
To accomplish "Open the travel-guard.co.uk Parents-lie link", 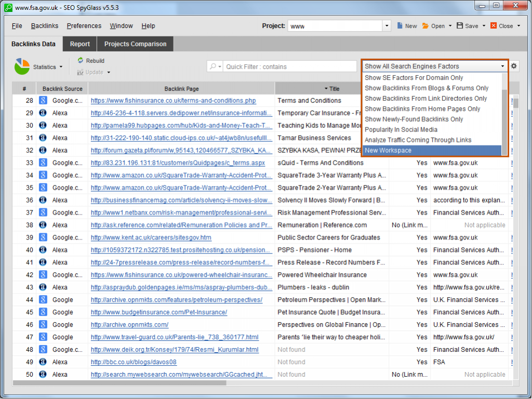I will click(x=175, y=337).
